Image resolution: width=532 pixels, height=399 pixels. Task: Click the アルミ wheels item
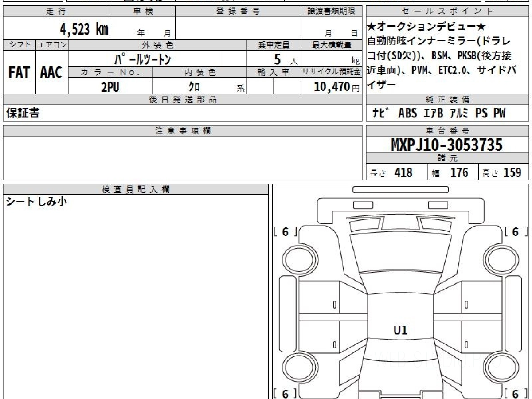coord(459,113)
